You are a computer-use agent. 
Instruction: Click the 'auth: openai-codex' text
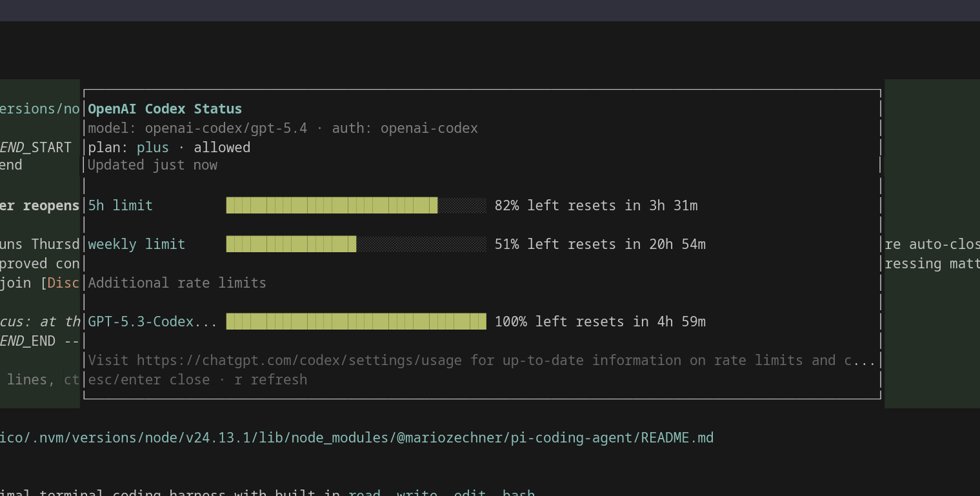click(x=405, y=128)
